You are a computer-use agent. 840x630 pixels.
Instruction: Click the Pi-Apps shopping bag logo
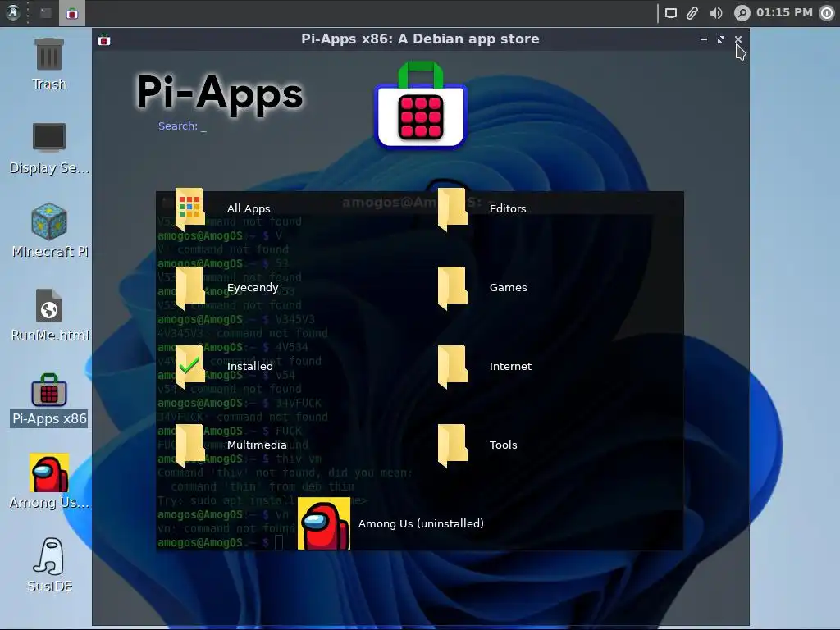421,106
